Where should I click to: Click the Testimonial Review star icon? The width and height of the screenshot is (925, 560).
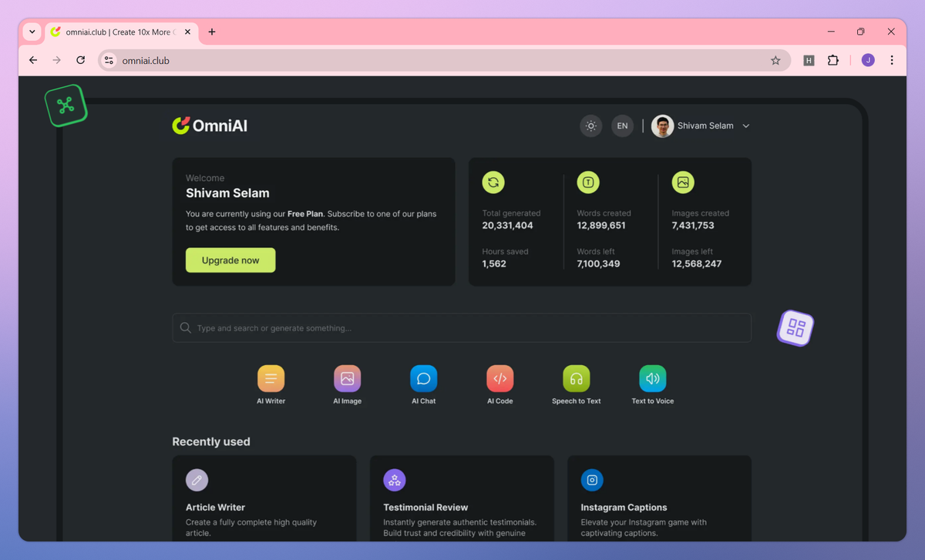click(x=395, y=480)
